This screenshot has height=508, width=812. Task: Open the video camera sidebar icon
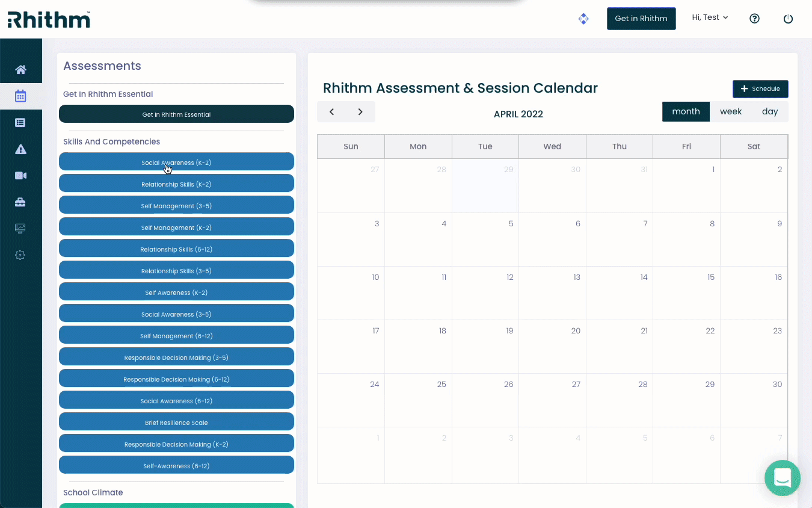(20, 176)
